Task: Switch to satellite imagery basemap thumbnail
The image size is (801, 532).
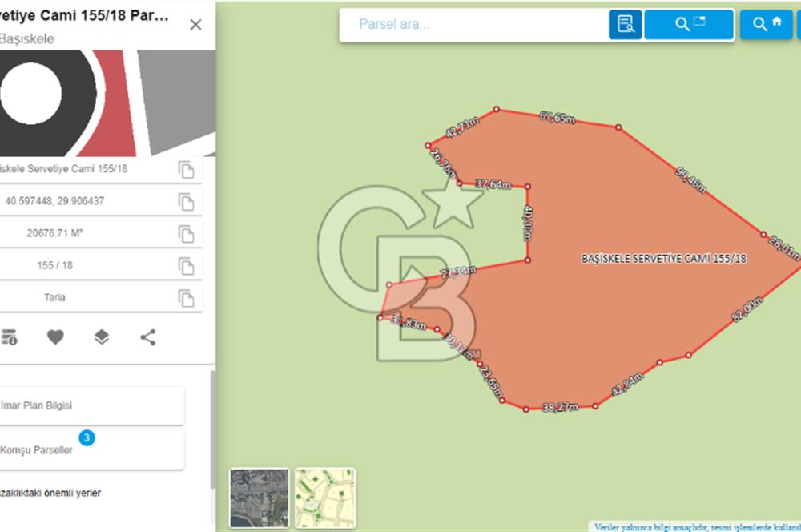Action: tap(259, 498)
